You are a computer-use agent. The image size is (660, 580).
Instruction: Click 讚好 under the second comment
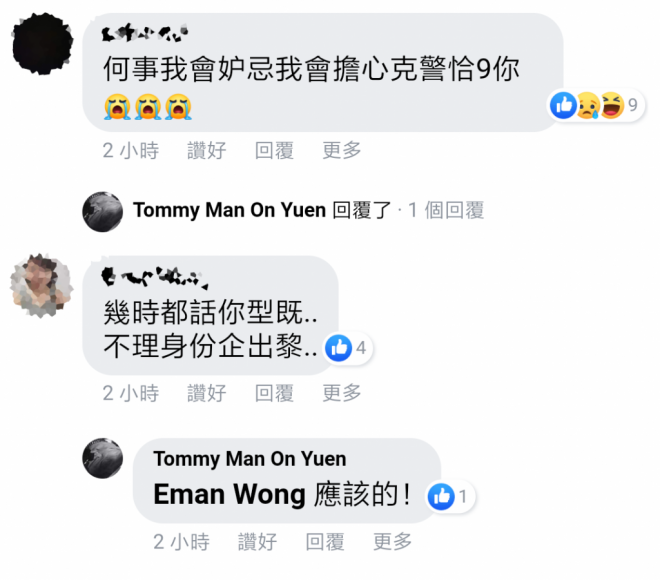(x=207, y=393)
